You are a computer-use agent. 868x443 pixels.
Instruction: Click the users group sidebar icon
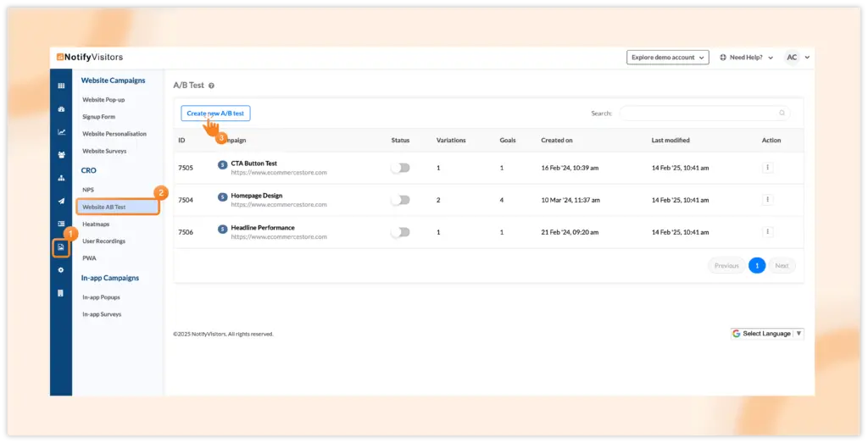pyautogui.click(x=61, y=155)
